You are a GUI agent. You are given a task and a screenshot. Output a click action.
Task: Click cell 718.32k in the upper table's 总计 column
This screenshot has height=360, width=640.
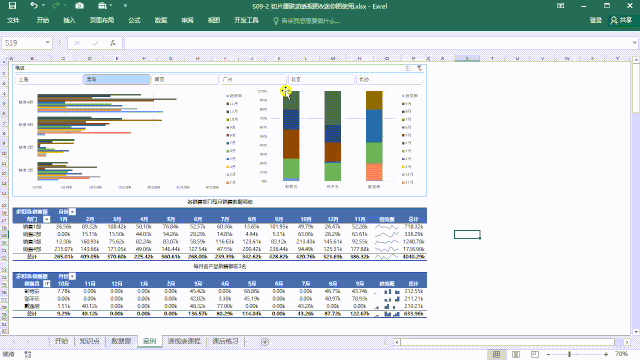tap(413, 227)
